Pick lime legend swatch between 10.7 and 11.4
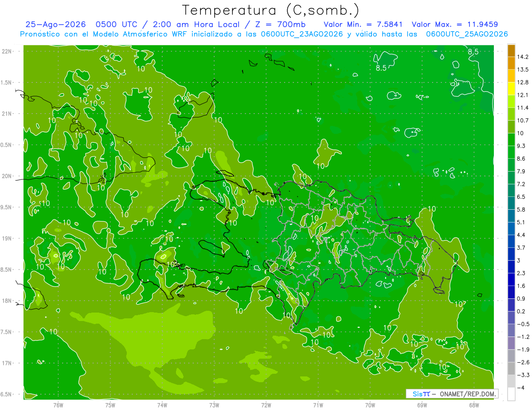Image resolution: width=532 pixels, height=411 pixels. pyautogui.click(x=511, y=114)
